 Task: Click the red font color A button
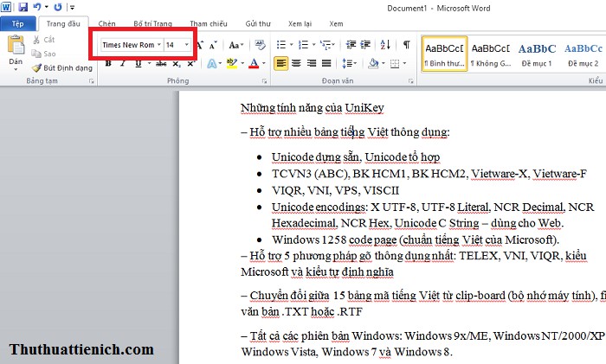coord(253,63)
